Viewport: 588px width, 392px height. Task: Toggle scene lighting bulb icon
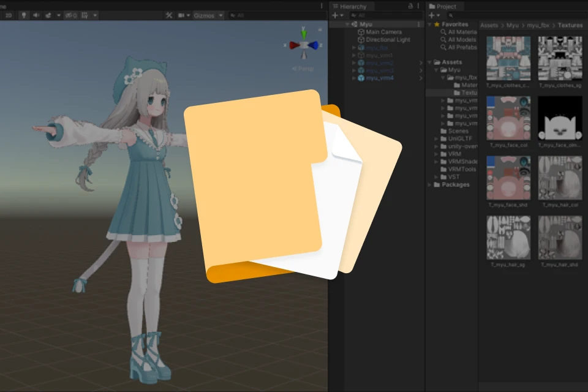pyautogui.click(x=24, y=15)
